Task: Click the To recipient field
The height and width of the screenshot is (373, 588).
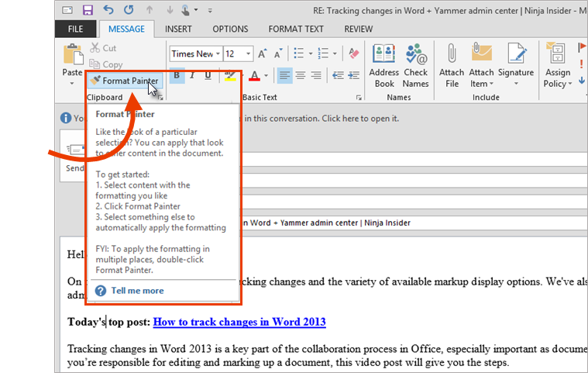Action: point(414,160)
